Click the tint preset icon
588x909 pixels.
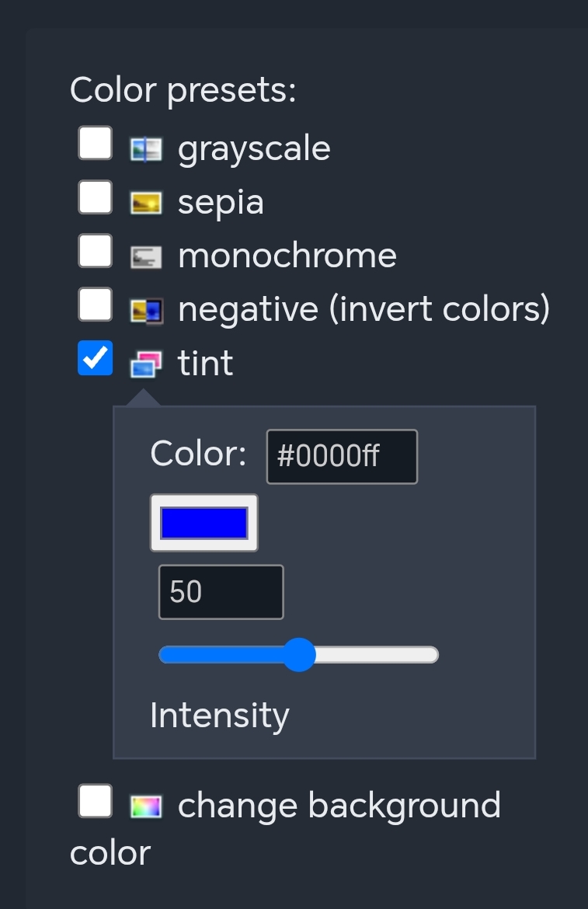[x=146, y=363]
